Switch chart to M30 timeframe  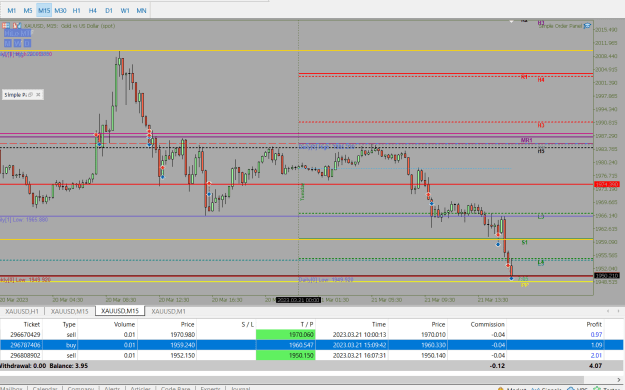60,10
